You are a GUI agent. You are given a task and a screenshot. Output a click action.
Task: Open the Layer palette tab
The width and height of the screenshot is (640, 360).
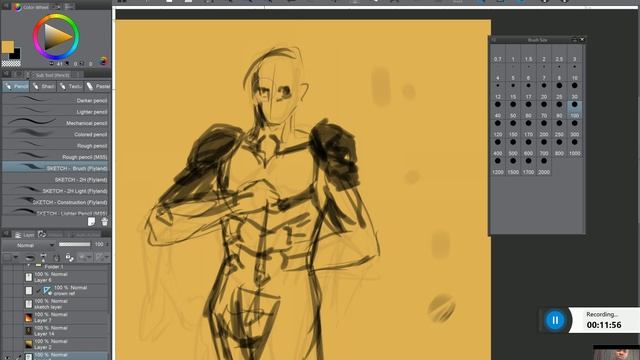point(24,235)
